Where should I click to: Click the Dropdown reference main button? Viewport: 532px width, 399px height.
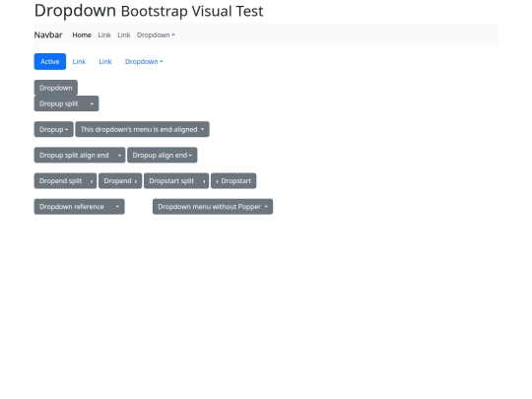tap(72, 207)
